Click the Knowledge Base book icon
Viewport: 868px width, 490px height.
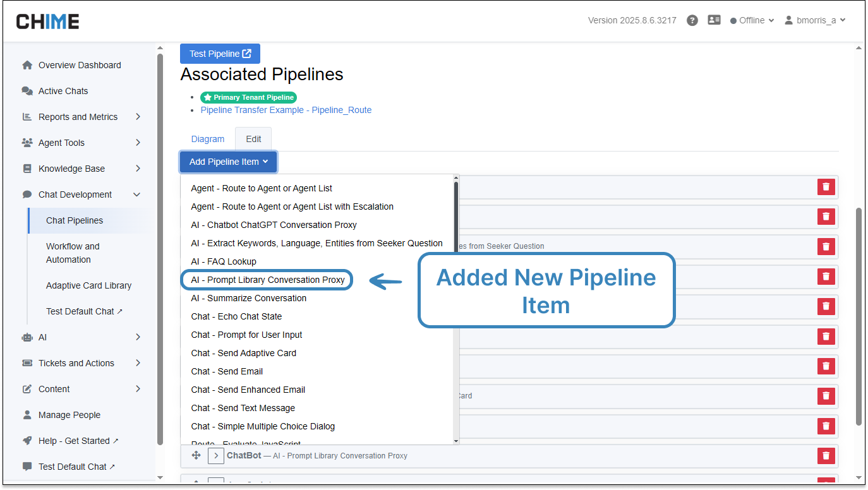(x=27, y=169)
